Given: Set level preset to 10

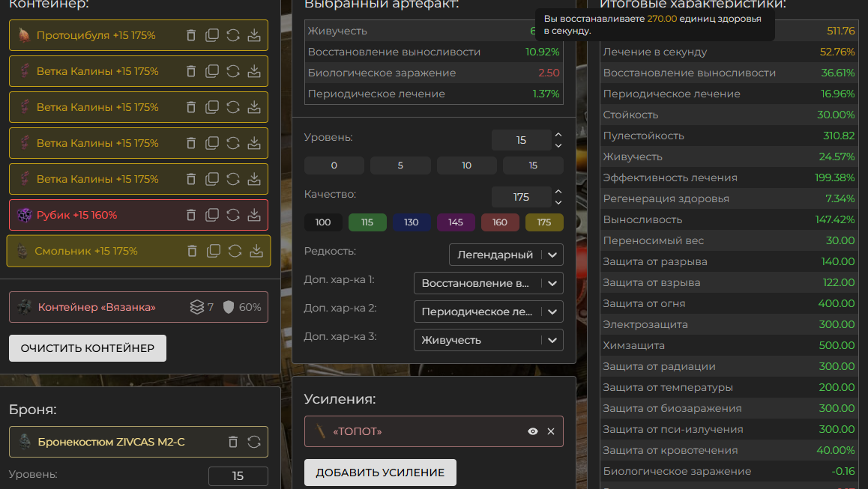Looking at the screenshot, I should [x=466, y=165].
